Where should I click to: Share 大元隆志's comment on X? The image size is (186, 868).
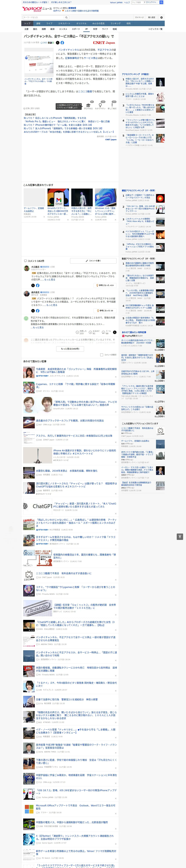[x=33, y=285]
